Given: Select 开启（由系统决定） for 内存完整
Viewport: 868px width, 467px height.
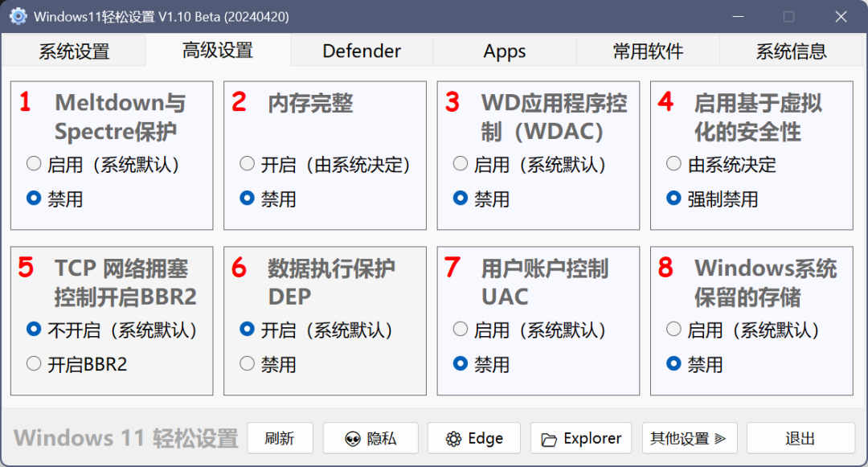Looking at the screenshot, I should point(248,164).
